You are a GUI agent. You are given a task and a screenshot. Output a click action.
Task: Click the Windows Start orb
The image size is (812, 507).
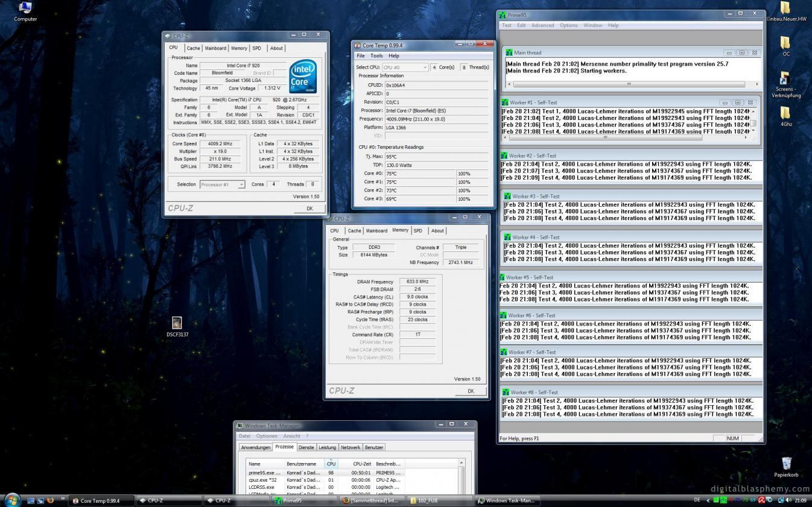coord(11,500)
